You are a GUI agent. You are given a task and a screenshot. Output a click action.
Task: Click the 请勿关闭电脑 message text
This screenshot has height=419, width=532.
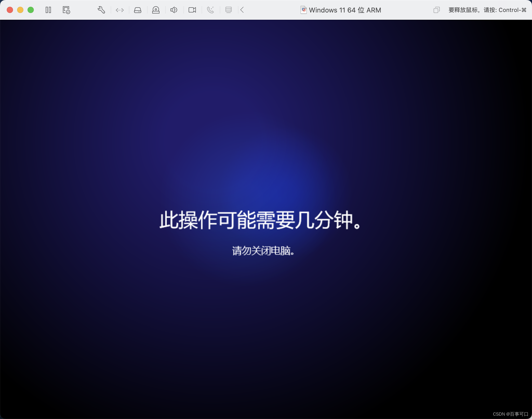coord(263,251)
